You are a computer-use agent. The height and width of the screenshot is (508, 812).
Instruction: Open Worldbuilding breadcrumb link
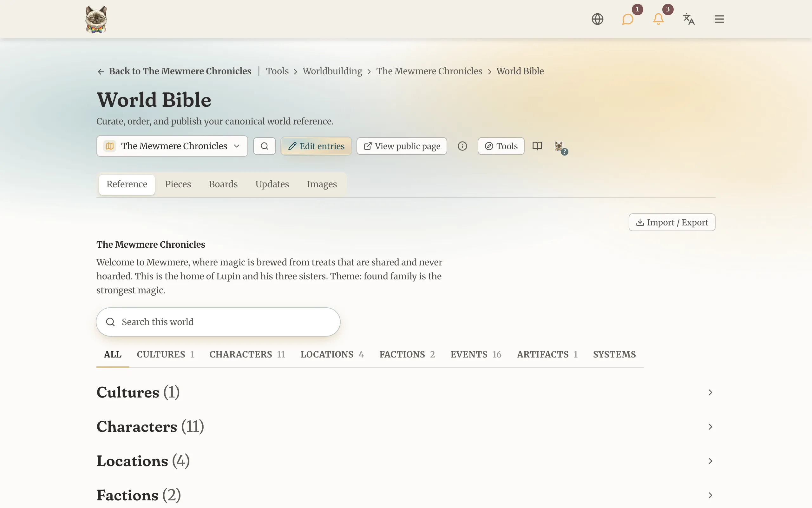(x=332, y=71)
